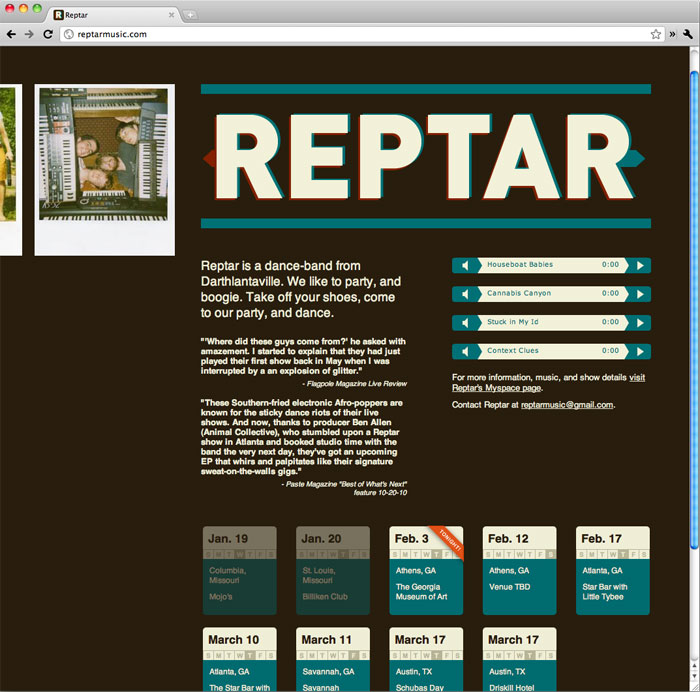Click the browser back arrow
Screen dimensions: 700x692
coord(11,34)
